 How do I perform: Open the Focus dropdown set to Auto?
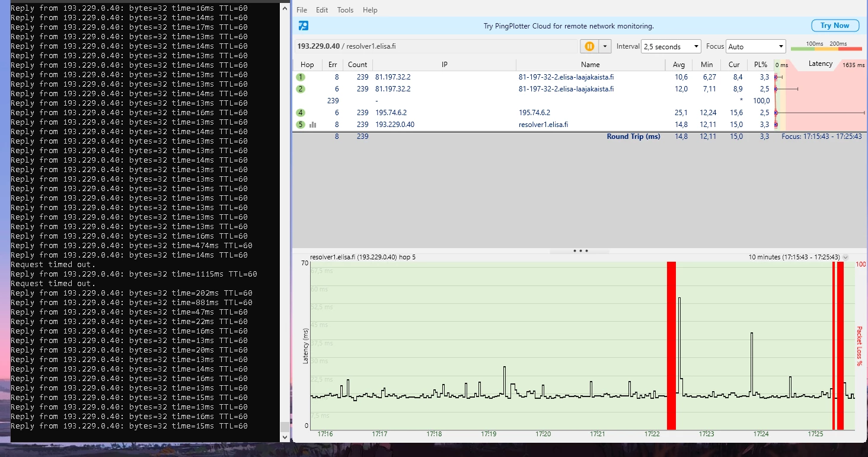(x=756, y=46)
